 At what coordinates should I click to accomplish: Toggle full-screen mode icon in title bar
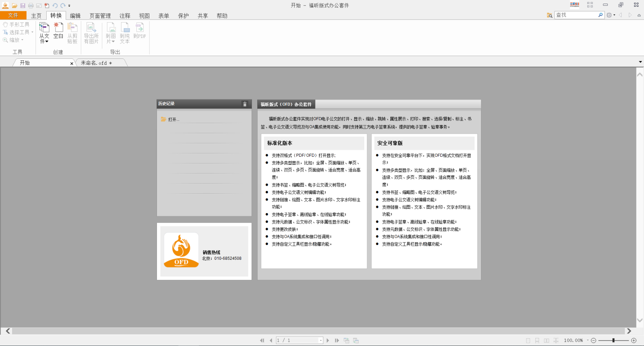(x=590, y=5)
